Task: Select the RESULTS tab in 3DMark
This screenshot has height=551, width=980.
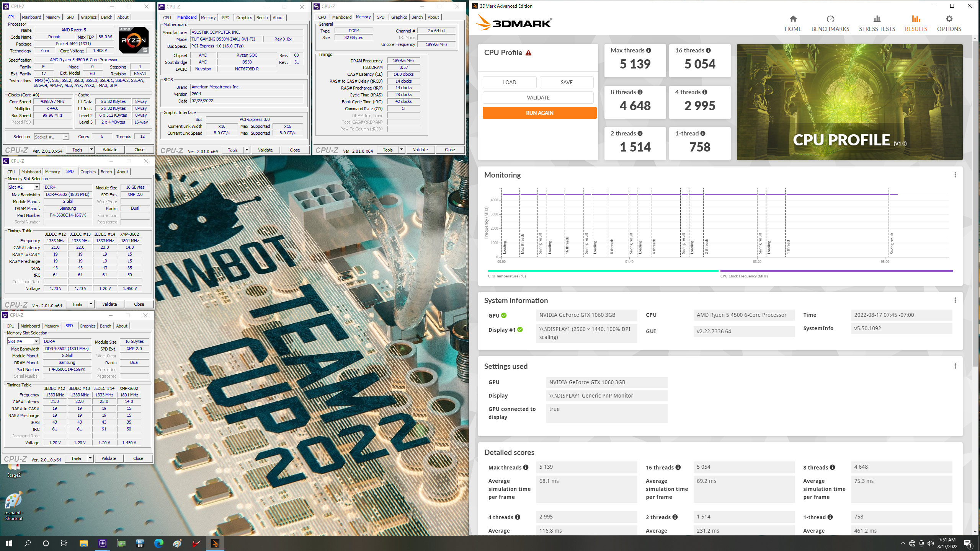Action: [916, 23]
